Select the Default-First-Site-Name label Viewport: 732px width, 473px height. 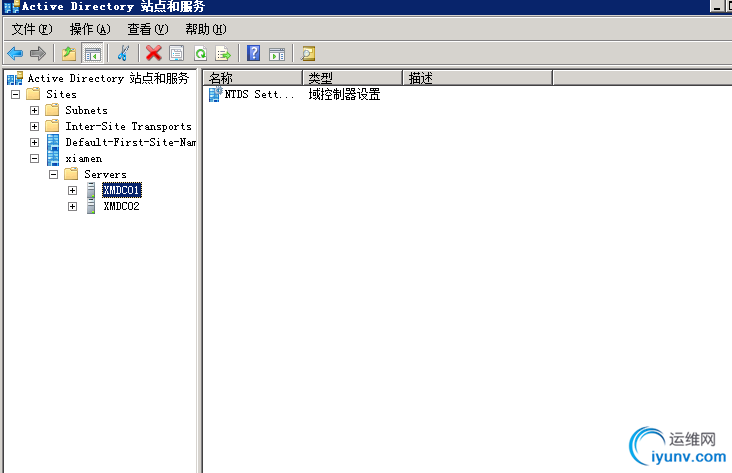point(131,142)
